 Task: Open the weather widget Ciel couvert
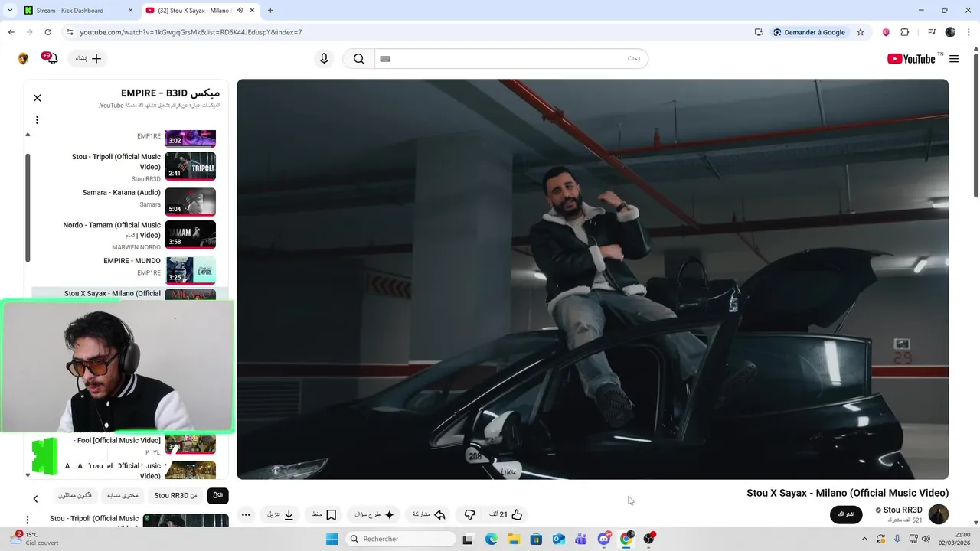click(34, 539)
